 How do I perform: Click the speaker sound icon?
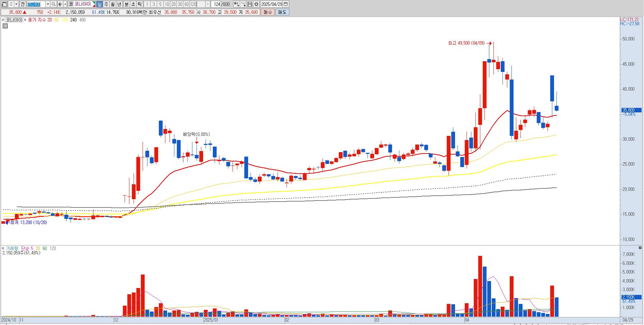(x=60, y=4)
